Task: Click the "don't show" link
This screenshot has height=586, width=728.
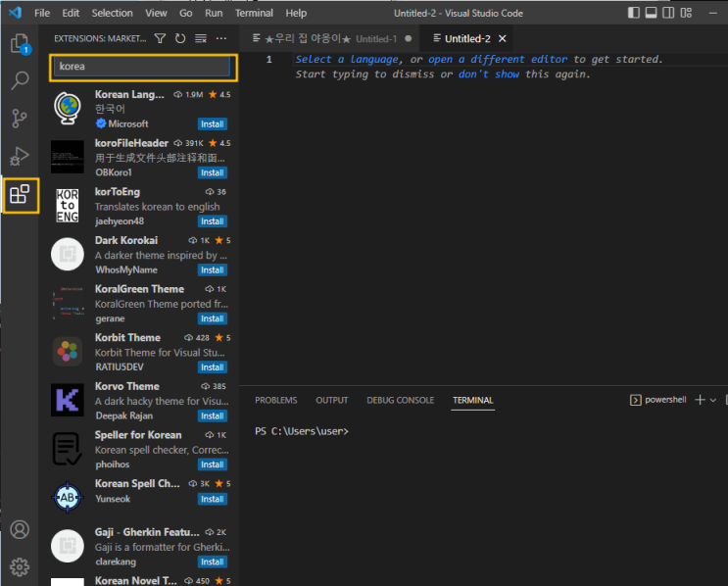Action: tap(488, 74)
